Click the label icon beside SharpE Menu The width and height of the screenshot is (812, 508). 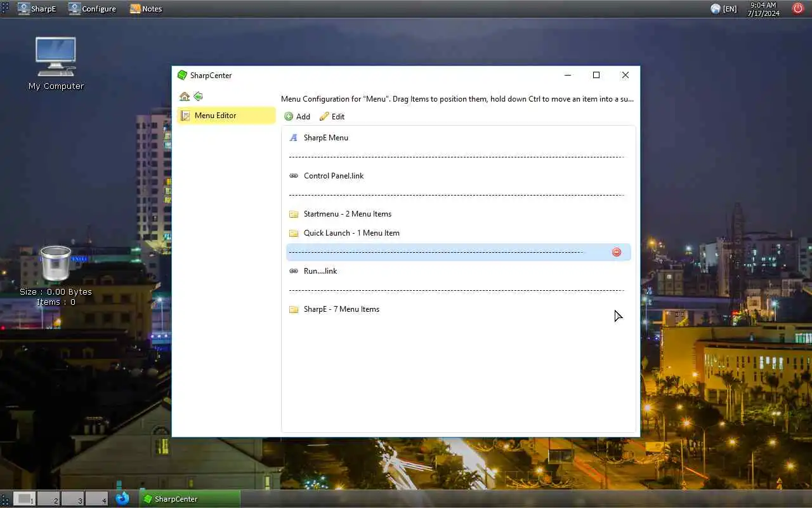click(294, 138)
